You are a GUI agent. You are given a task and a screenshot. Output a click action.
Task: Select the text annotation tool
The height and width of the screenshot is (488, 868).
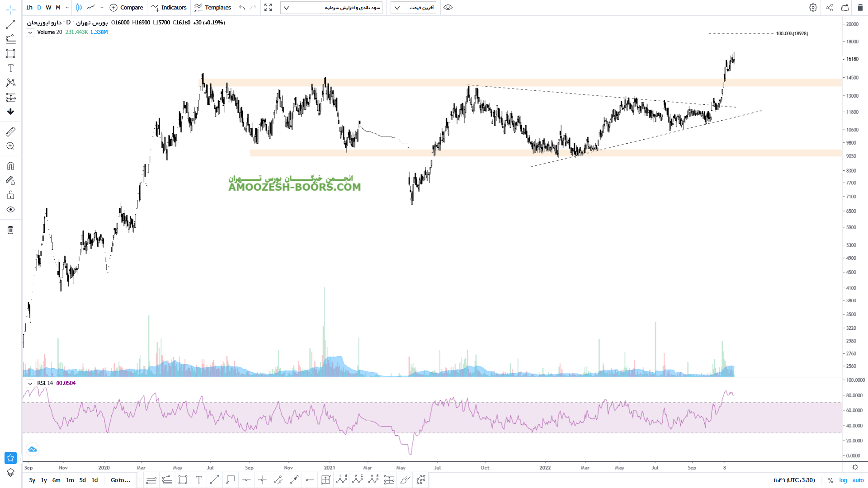10,68
